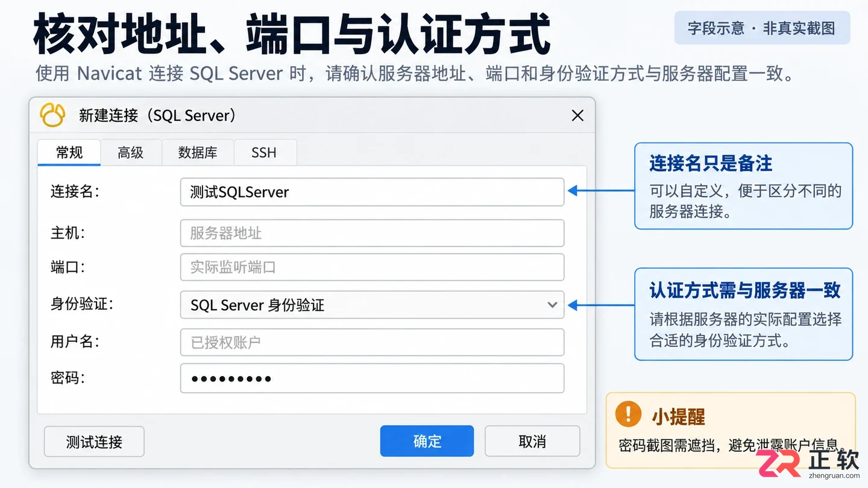868x488 pixels.
Task: Click the 用户名: label
Action: point(75,342)
